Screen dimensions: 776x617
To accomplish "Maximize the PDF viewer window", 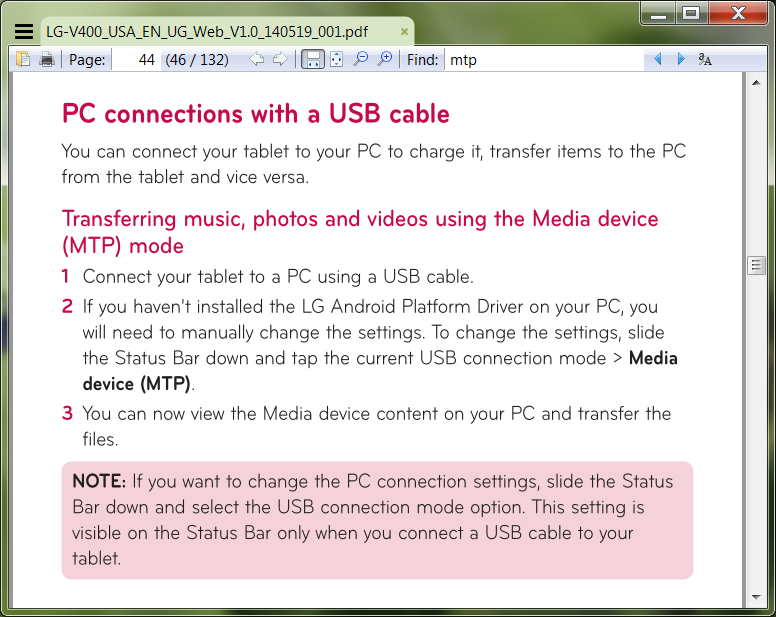I will click(x=690, y=12).
